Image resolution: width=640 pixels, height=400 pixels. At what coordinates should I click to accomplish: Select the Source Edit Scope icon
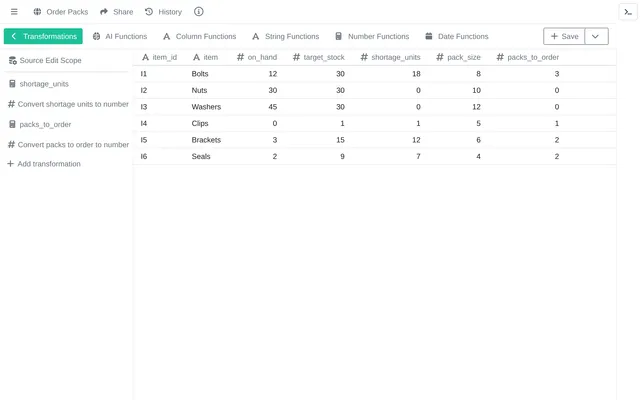pyautogui.click(x=13, y=60)
